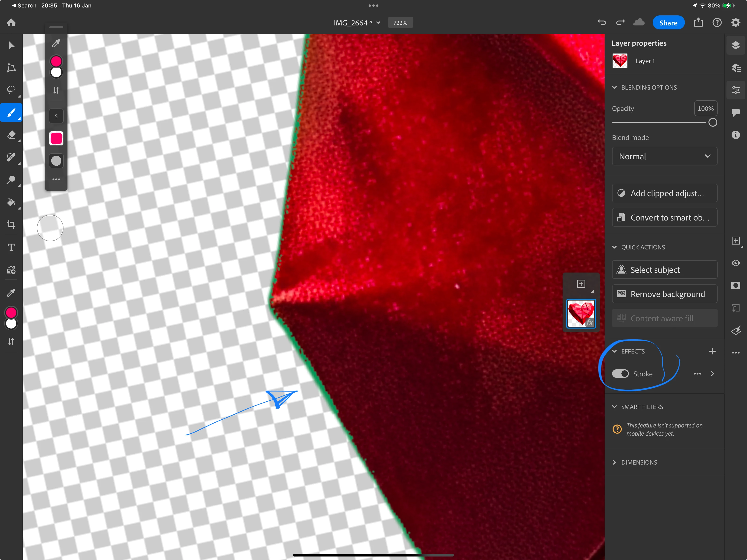747x560 pixels.
Task: Select the Type tool
Action: click(11, 247)
